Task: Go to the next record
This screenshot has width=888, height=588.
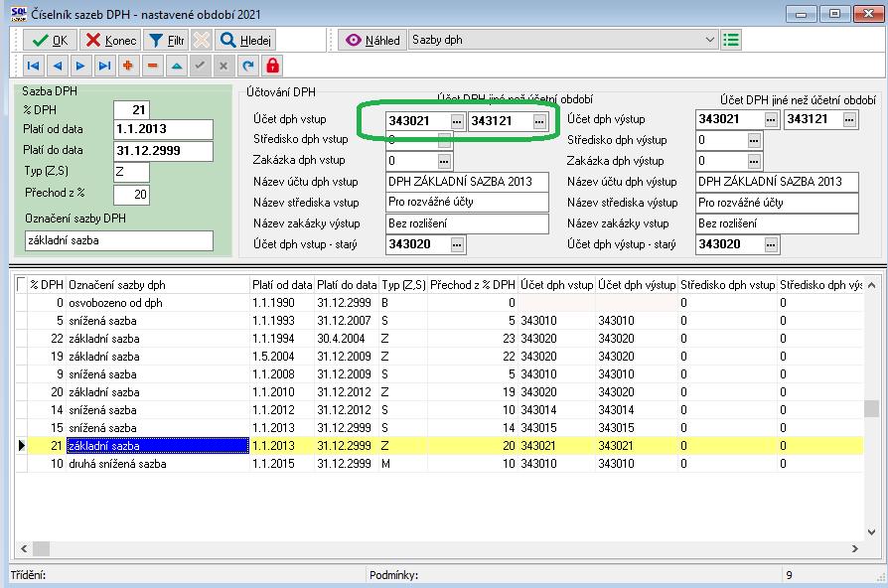Action: coord(81,66)
